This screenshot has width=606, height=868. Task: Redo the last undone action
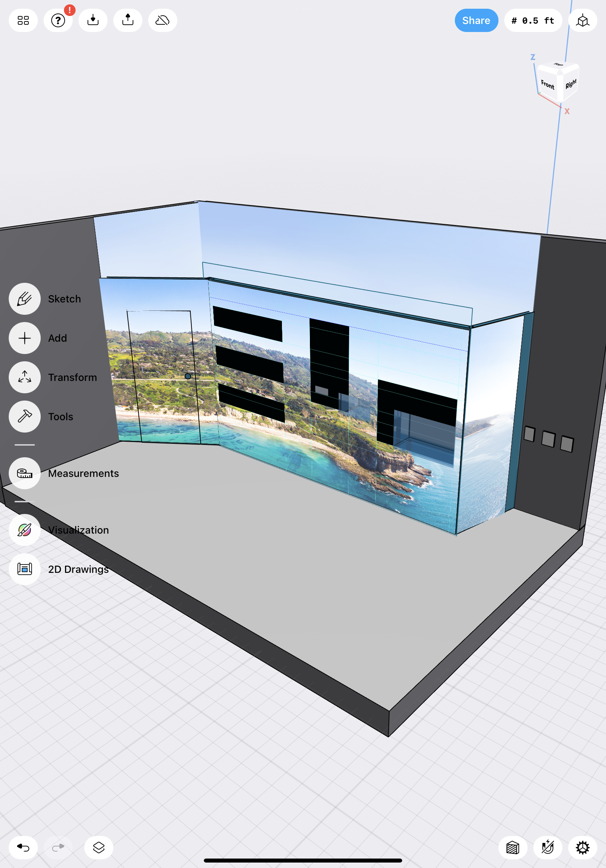pyautogui.click(x=58, y=848)
